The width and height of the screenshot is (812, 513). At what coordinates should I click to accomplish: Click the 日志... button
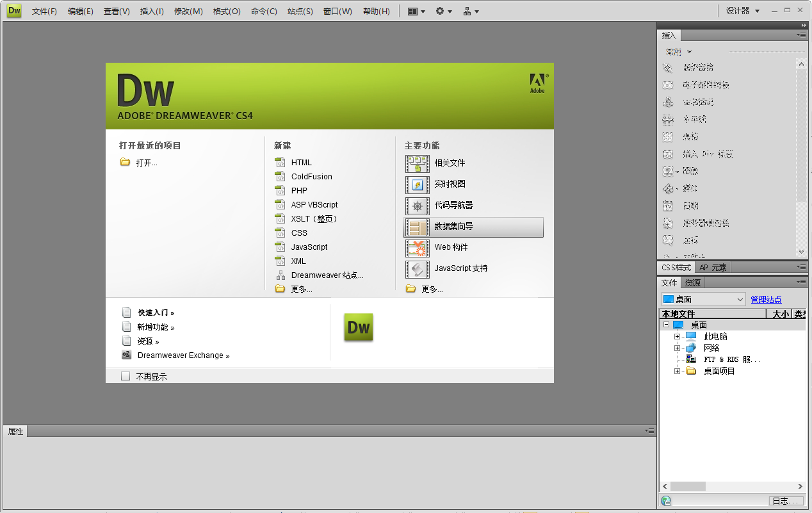click(785, 501)
